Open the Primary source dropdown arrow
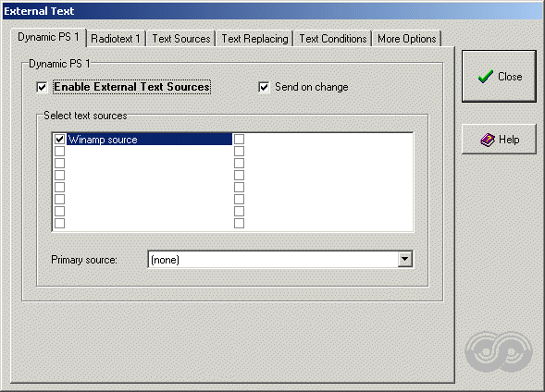545x392 pixels. coord(404,259)
